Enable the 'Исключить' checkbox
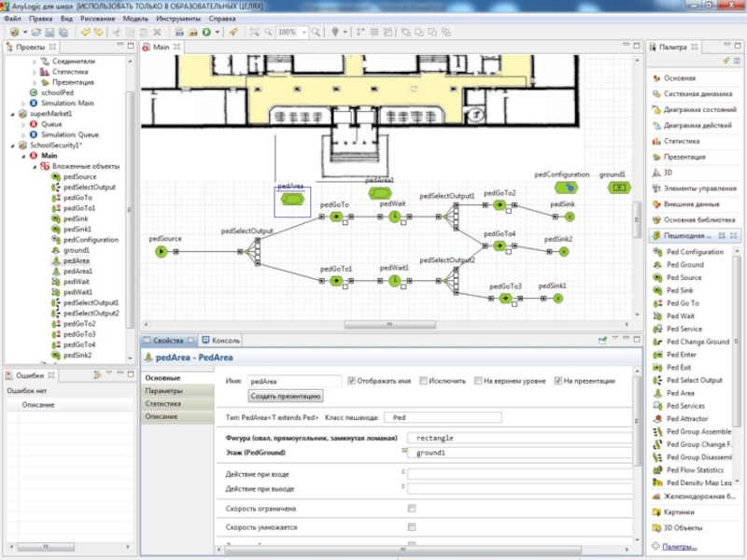The width and height of the screenshot is (747, 560). point(423,381)
